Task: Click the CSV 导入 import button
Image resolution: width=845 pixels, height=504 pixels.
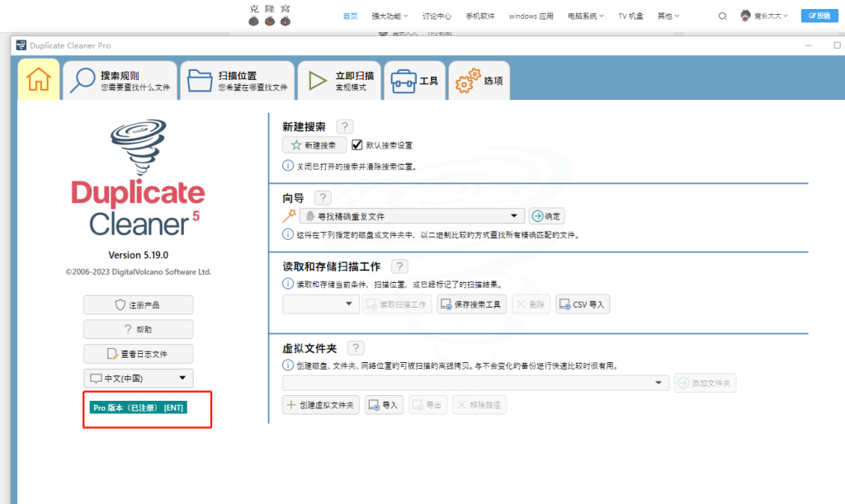Action: tap(583, 304)
